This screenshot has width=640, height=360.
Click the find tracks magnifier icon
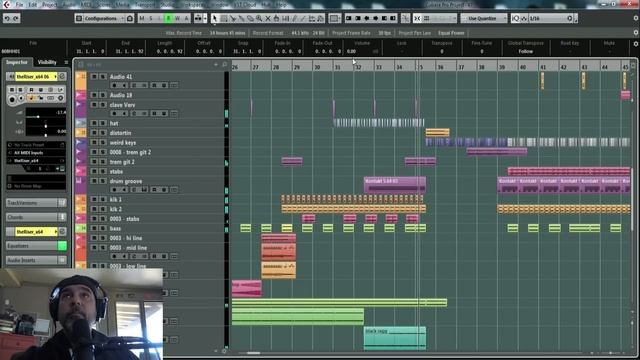point(224,64)
